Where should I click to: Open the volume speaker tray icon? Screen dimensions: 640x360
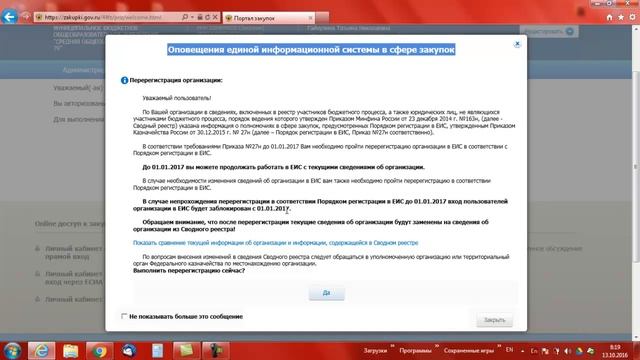point(568,351)
